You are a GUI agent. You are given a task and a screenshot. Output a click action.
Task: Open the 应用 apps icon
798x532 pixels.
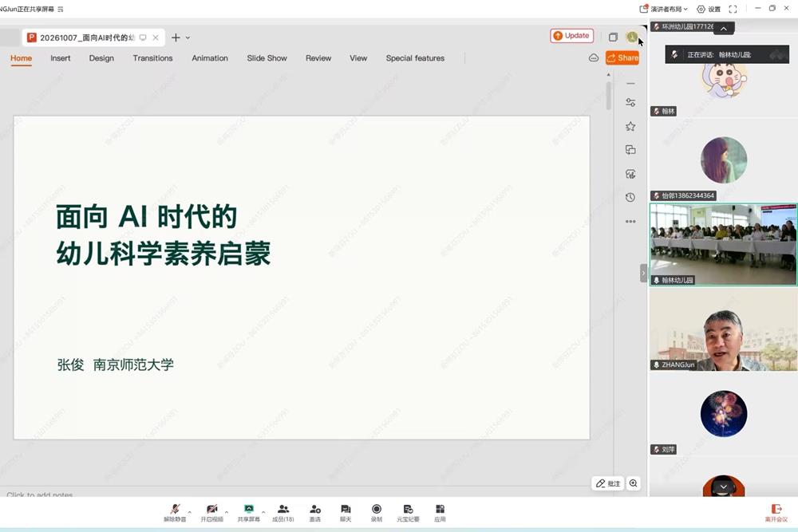[440, 512]
